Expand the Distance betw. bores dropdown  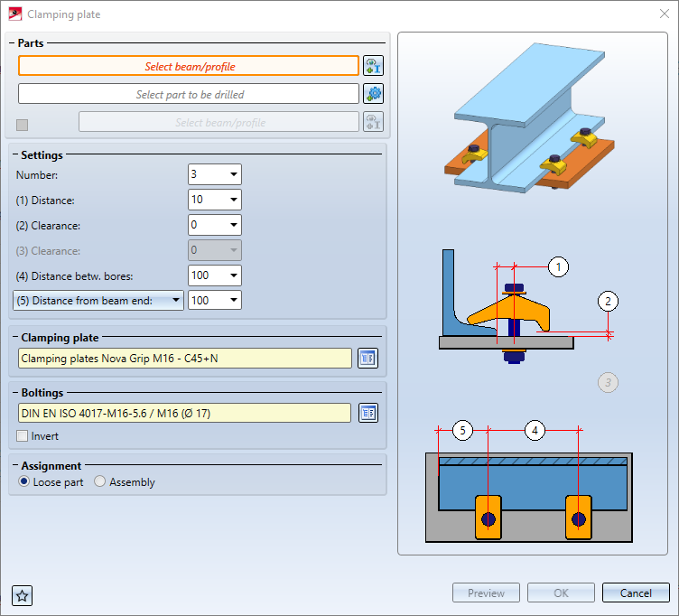pos(234,275)
